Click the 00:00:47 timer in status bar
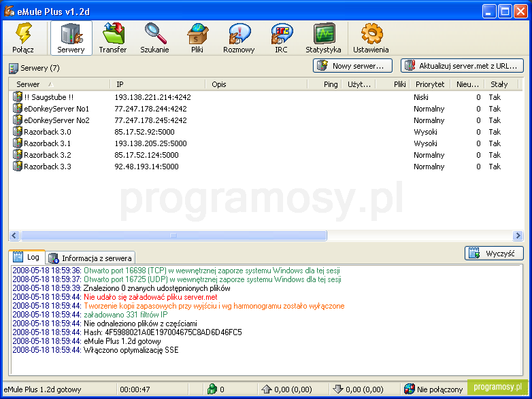Screen dimensions: 532x399 point(135,389)
